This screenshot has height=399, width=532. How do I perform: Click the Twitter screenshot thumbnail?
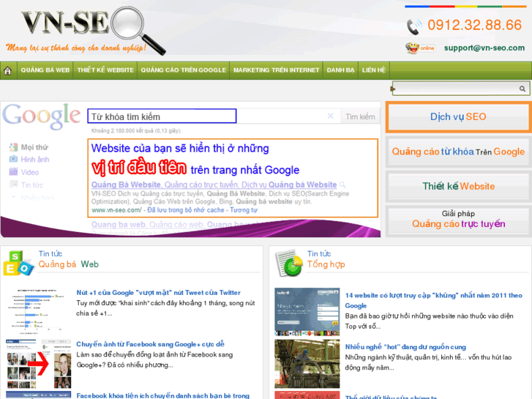(307, 312)
